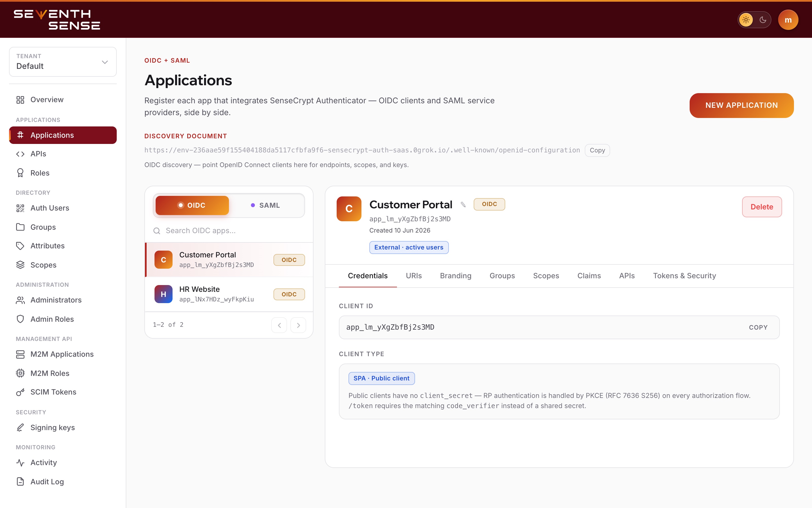Click the Groups folder icon
812x508 pixels.
pyautogui.click(x=20, y=227)
